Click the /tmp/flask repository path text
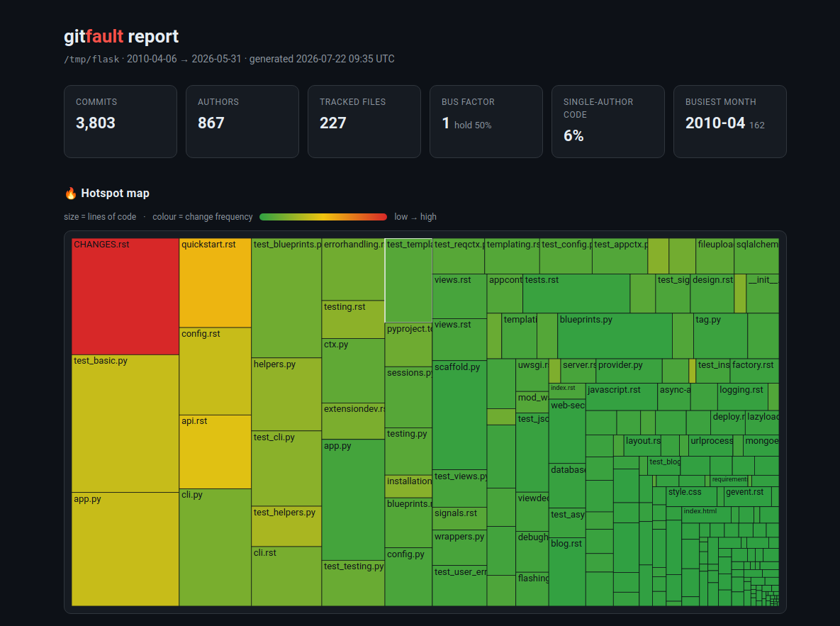The height and width of the screenshot is (626, 840). [x=91, y=59]
